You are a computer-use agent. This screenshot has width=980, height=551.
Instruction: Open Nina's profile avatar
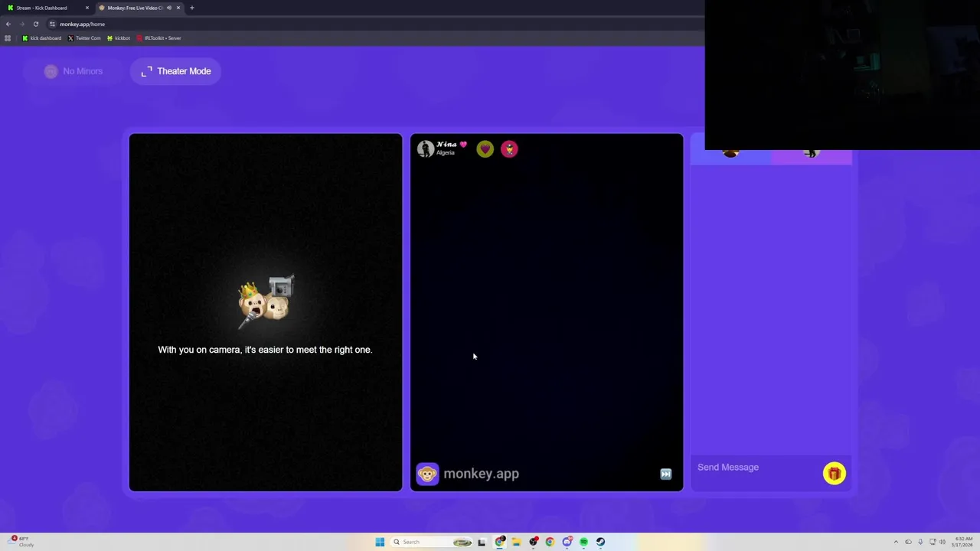coord(426,149)
